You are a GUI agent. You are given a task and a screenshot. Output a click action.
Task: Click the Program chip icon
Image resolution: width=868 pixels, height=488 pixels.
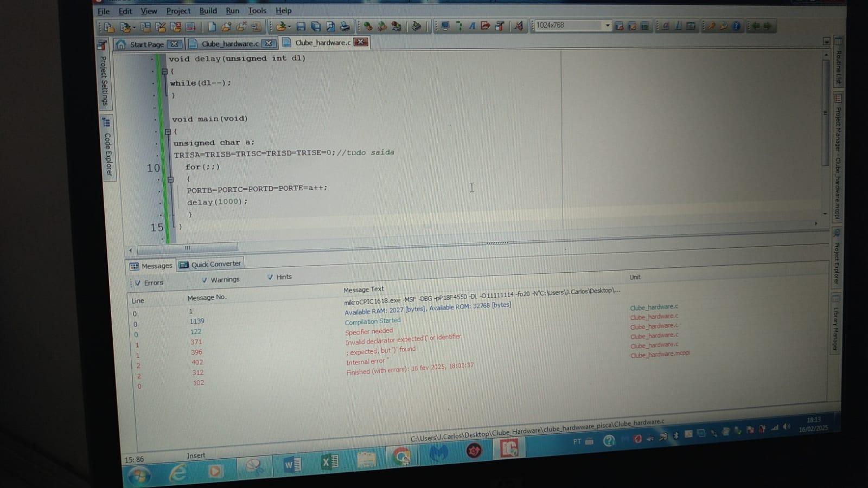pyautogui.click(x=416, y=26)
